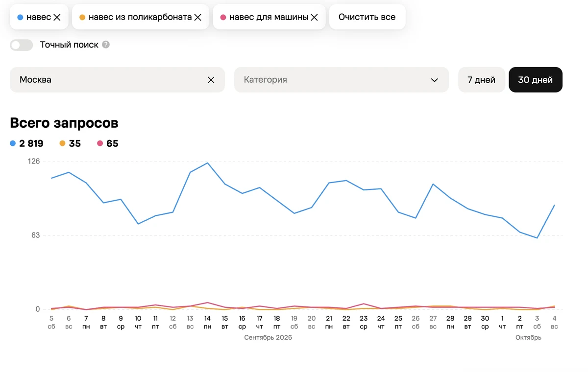
Task: Click the '23 ср' date on the axis
Action: click(364, 322)
